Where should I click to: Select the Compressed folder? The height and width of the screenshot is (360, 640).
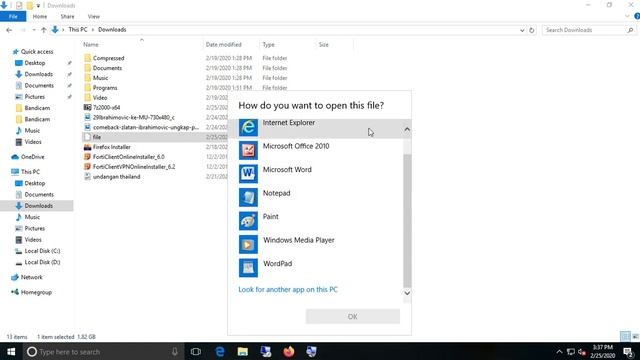tap(108, 58)
